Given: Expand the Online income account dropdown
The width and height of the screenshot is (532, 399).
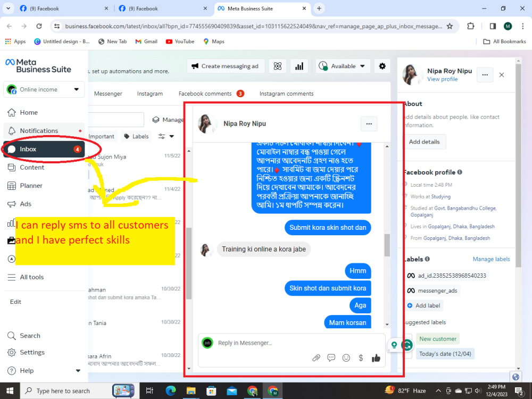Looking at the screenshot, I should point(44,89).
